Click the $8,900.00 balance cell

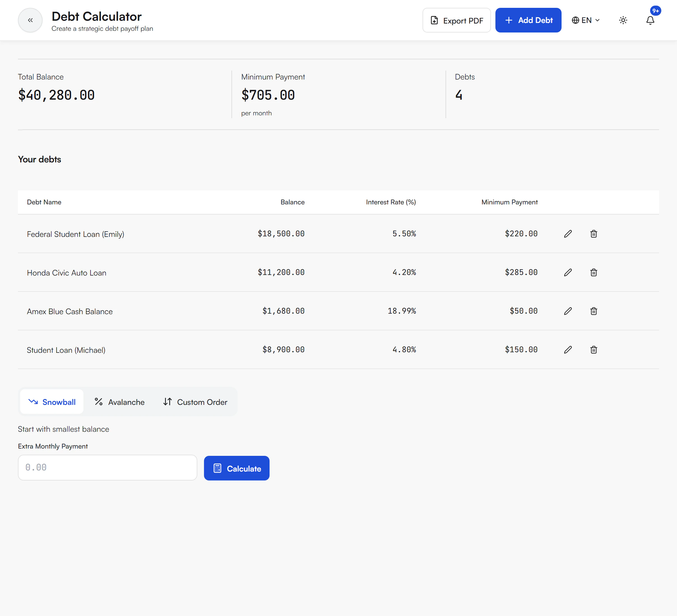283,349
